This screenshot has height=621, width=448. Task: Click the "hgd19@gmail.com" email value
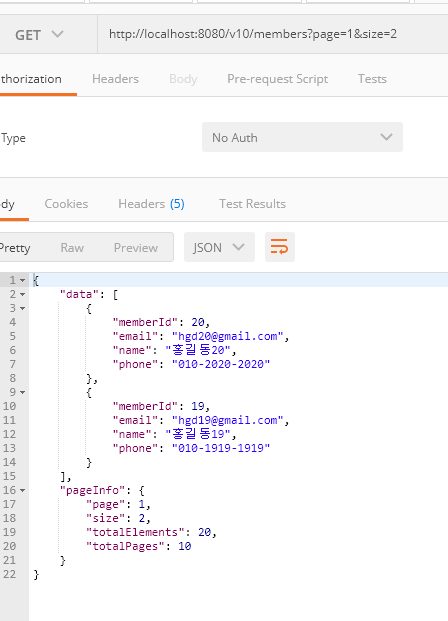227,420
